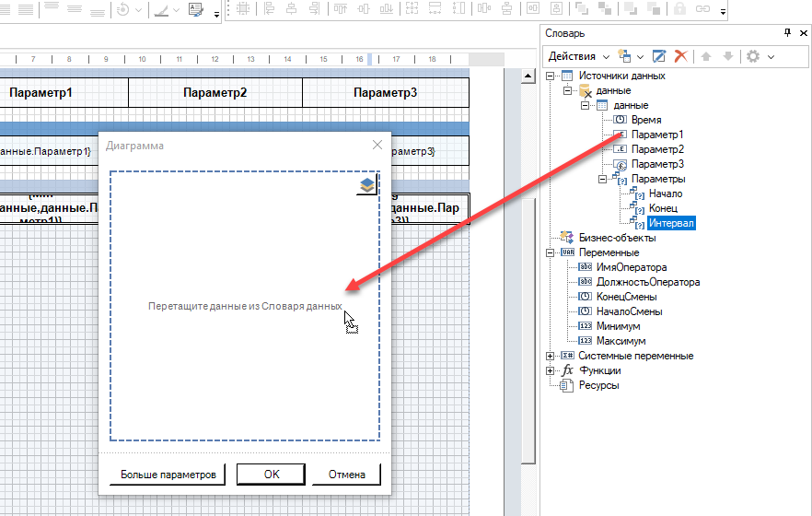Expand the Системные переменные node
This screenshot has width=812, height=516.
(x=550, y=356)
